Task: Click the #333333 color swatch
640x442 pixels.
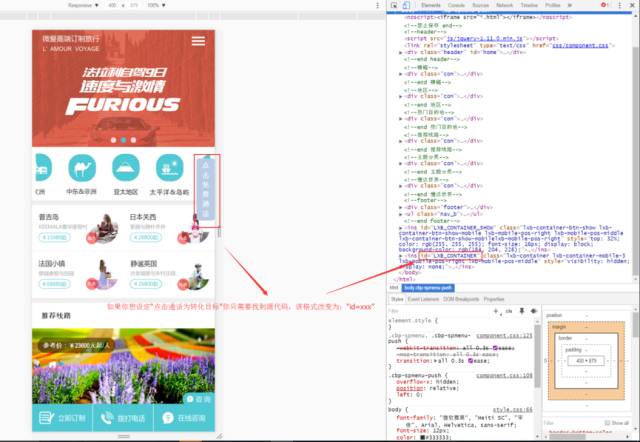Action: [422, 438]
